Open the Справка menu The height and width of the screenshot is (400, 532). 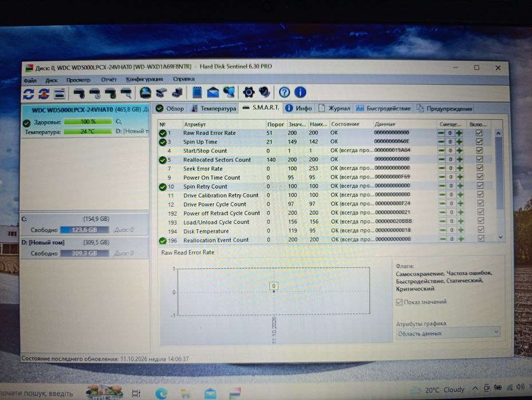click(x=184, y=79)
